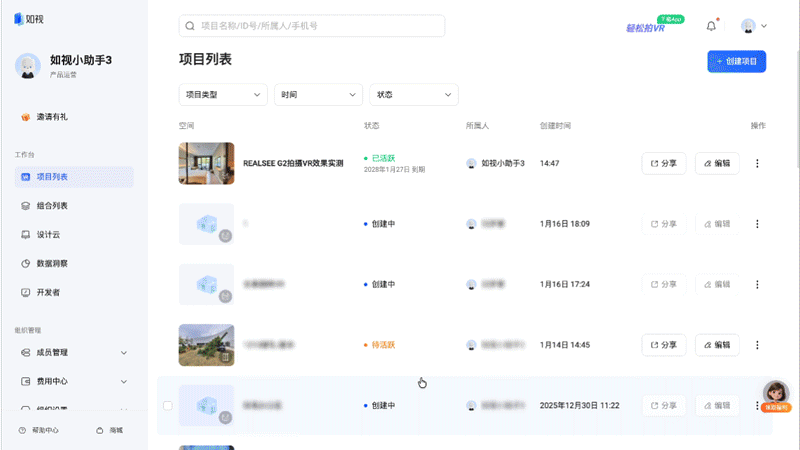Open the 项目类型 filter dropdown
Screen dimensions: 800x450
(x=223, y=95)
